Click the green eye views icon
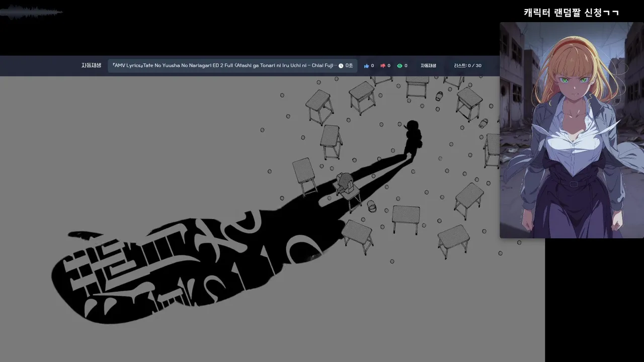 399,66
